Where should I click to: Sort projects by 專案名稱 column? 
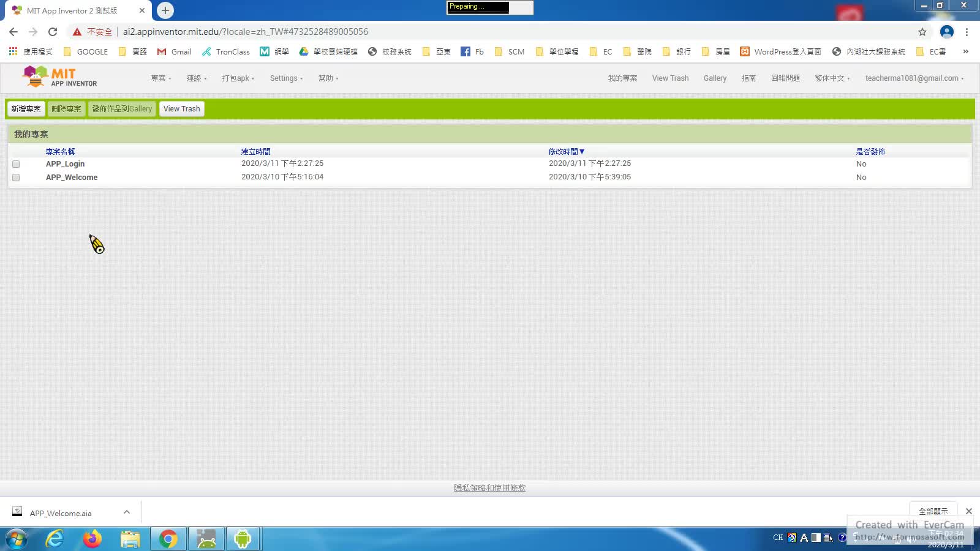(x=60, y=152)
